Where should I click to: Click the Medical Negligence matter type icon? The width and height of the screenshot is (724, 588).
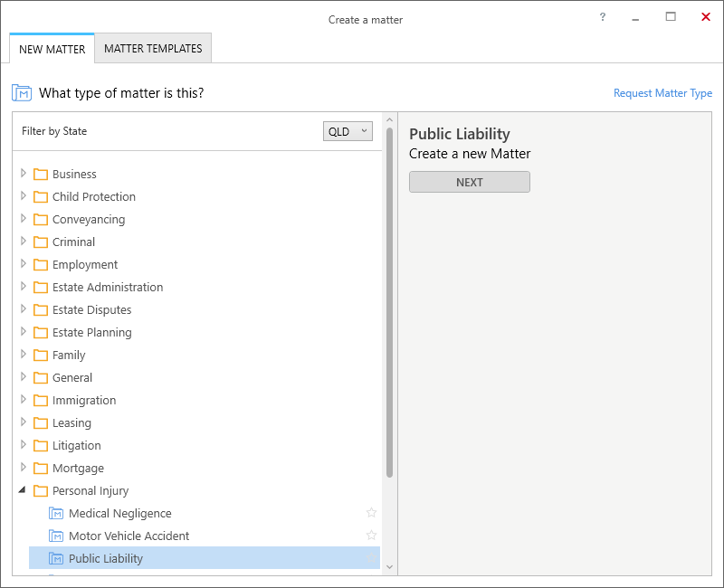coord(56,513)
